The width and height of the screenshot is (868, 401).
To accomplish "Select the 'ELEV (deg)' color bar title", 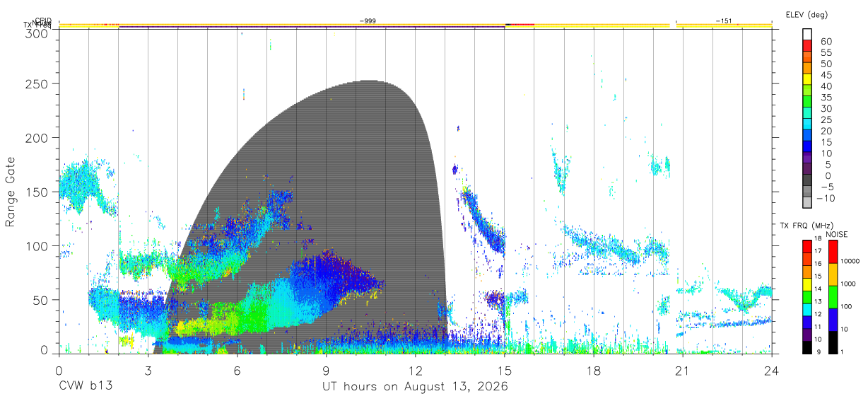I will click(x=807, y=14).
